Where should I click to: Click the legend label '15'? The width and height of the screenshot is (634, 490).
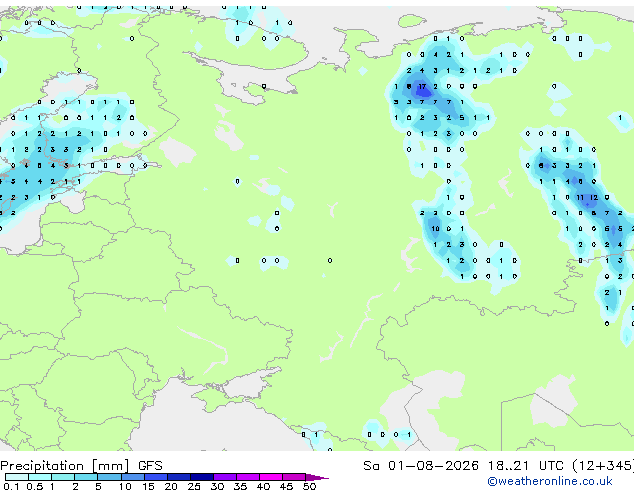[x=148, y=486]
